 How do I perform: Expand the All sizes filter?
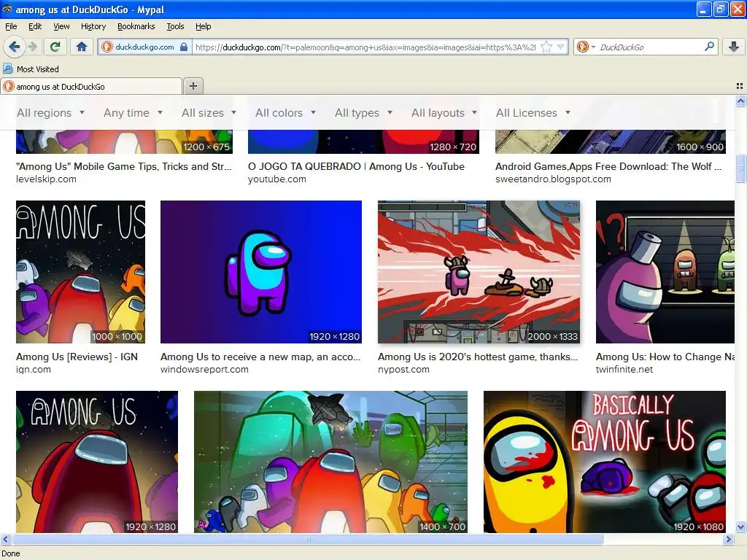(209, 113)
